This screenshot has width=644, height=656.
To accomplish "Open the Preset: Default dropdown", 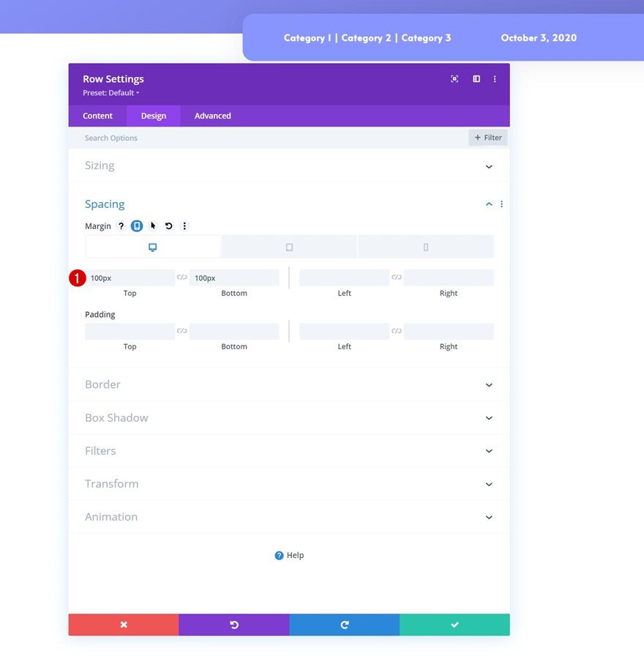I will coord(111,92).
